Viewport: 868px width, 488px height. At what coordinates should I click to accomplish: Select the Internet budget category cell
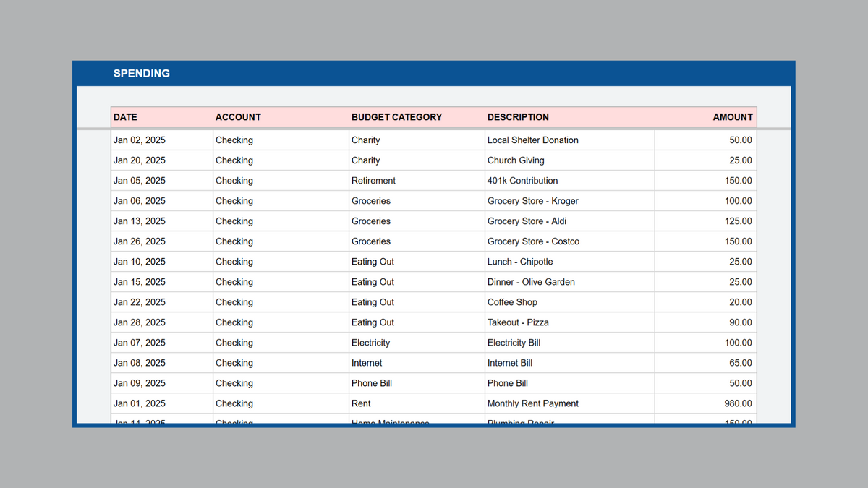click(x=417, y=363)
